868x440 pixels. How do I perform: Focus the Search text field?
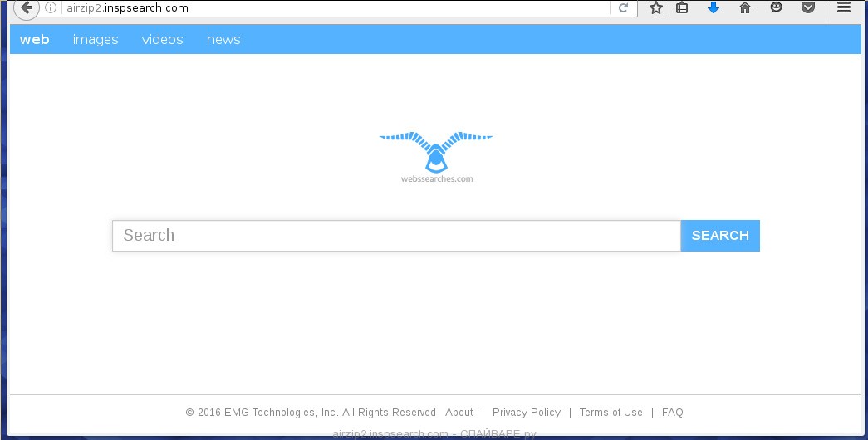point(396,236)
